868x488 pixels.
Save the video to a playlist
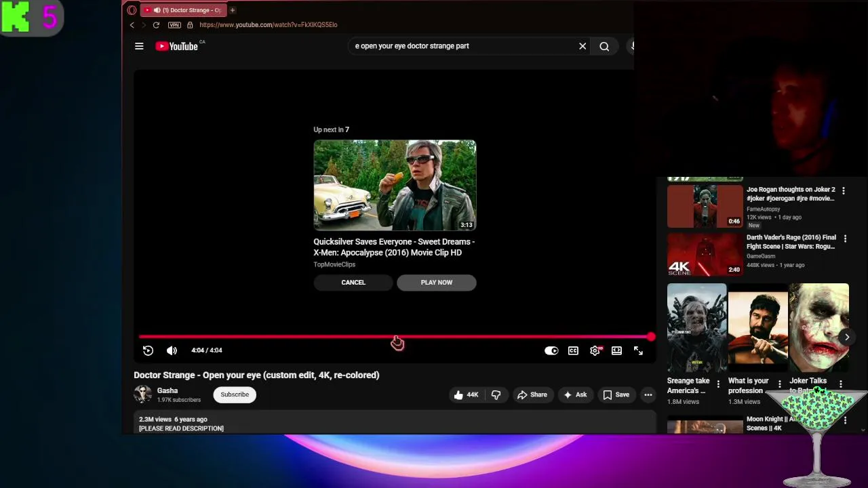tap(616, 394)
